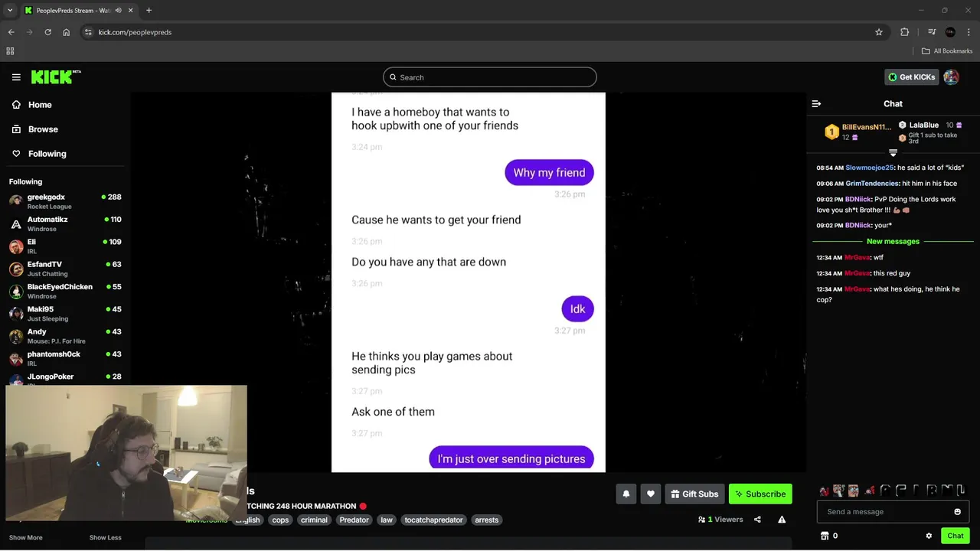The height and width of the screenshot is (551, 980).
Task: Select the cops tag
Action: coord(280,520)
